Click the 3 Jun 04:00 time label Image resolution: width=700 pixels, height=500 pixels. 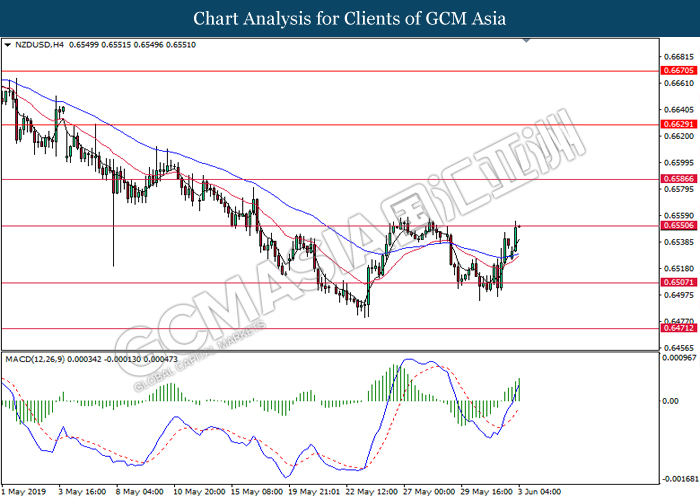click(x=538, y=491)
